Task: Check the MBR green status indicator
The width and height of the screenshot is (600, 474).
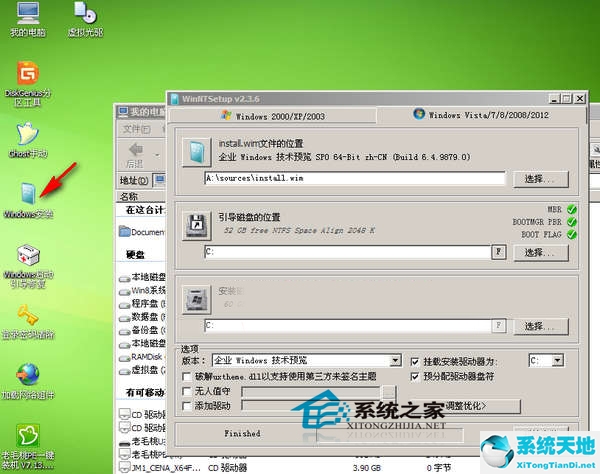Action: [x=572, y=209]
